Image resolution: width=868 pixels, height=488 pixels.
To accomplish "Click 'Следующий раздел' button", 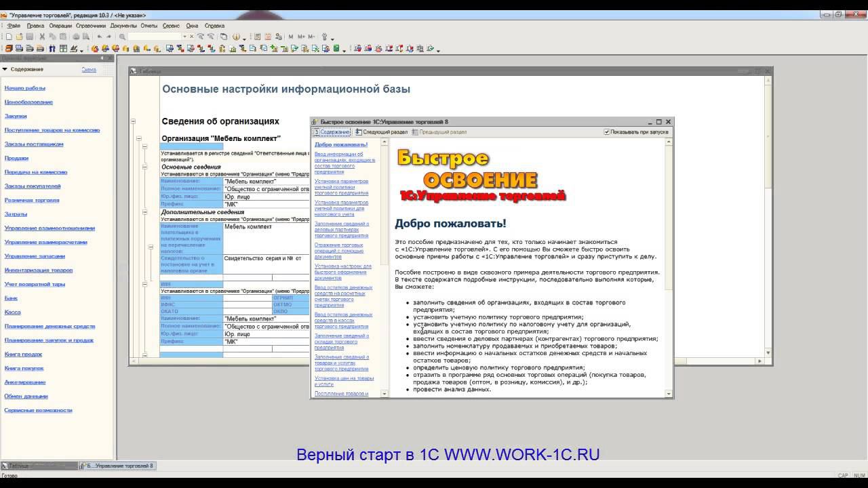I will tap(381, 132).
